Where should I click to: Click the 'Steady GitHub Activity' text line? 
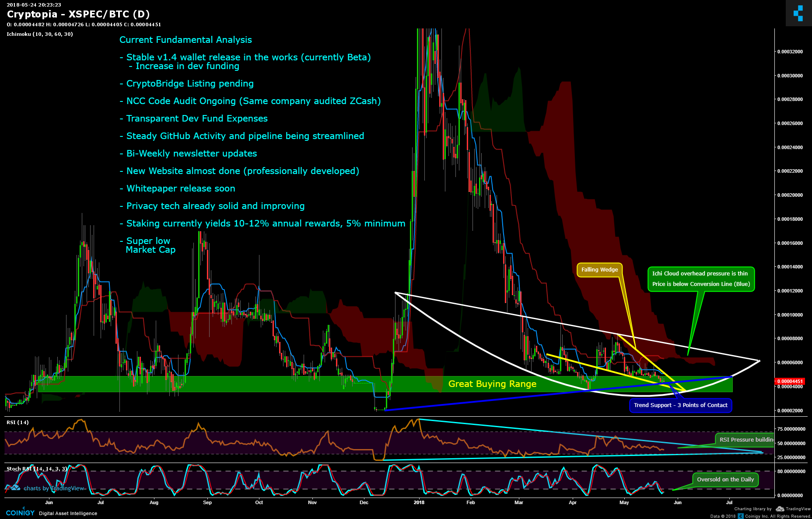click(x=241, y=136)
